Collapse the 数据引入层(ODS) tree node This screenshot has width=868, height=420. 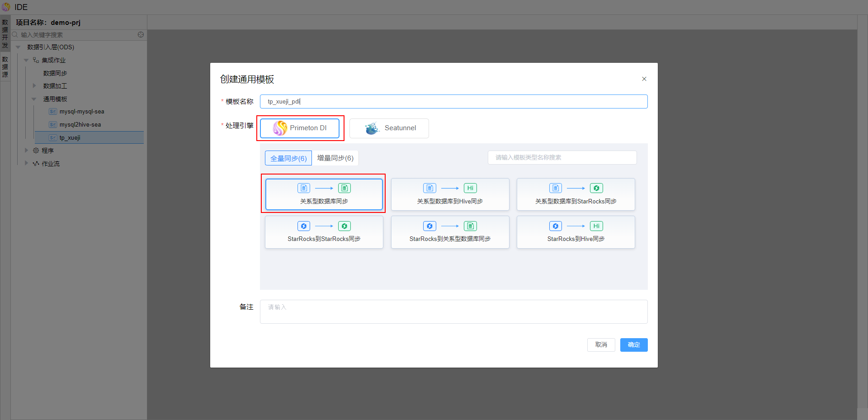click(18, 47)
